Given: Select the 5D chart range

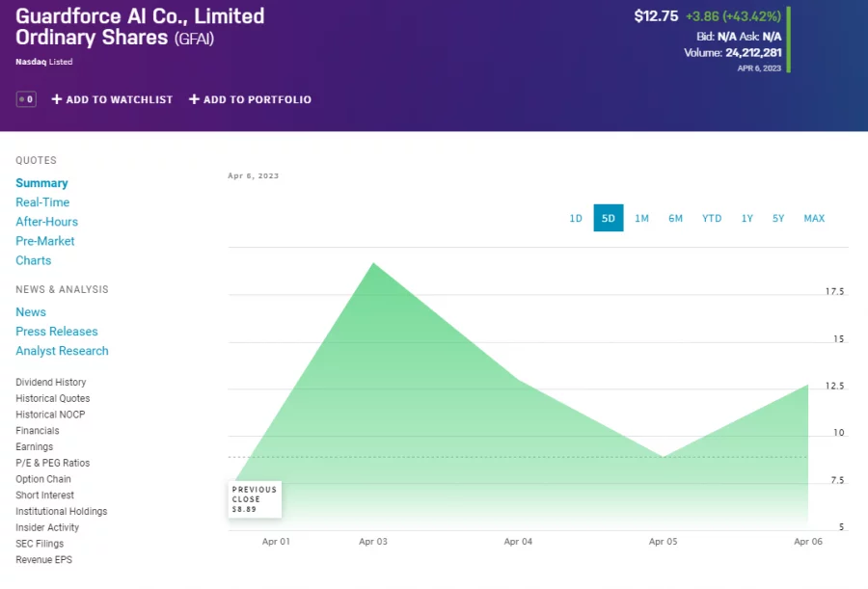Looking at the screenshot, I should click(609, 219).
